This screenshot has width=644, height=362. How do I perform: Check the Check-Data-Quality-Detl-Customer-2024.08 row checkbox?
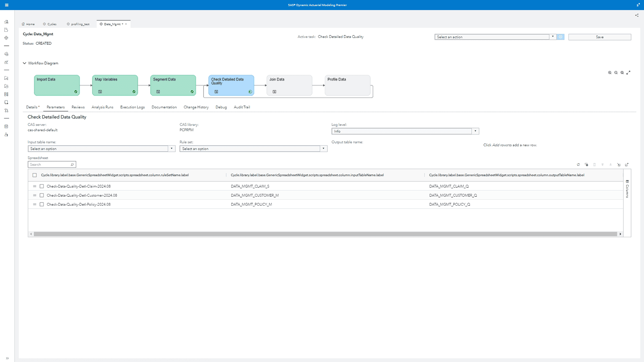point(42,195)
